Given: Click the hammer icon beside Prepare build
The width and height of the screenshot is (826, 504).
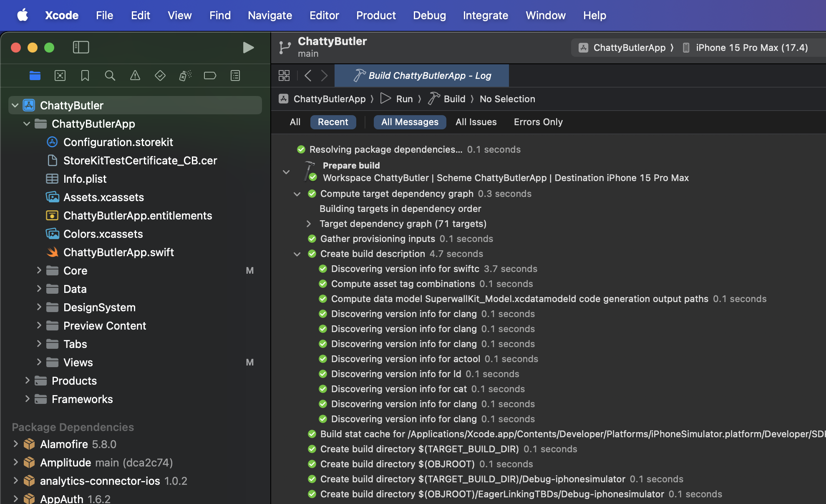Looking at the screenshot, I should (x=309, y=171).
